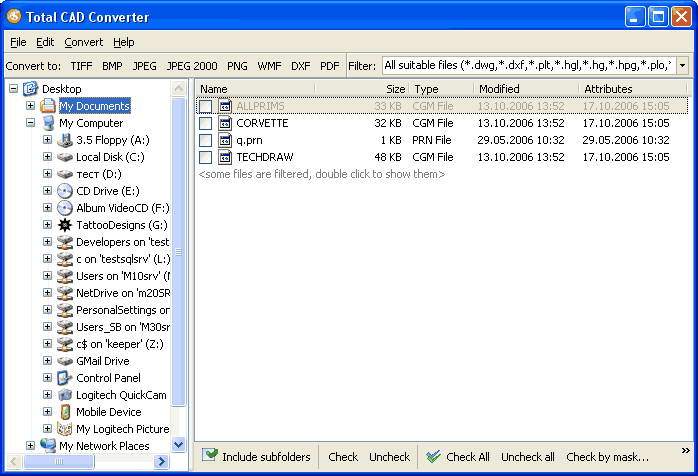
Task: Expand the Local Disk (C:) node
Action: 47,157
